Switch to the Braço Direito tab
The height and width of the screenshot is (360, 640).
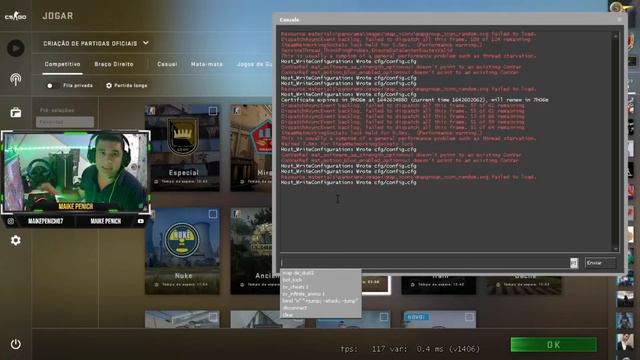pos(114,64)
